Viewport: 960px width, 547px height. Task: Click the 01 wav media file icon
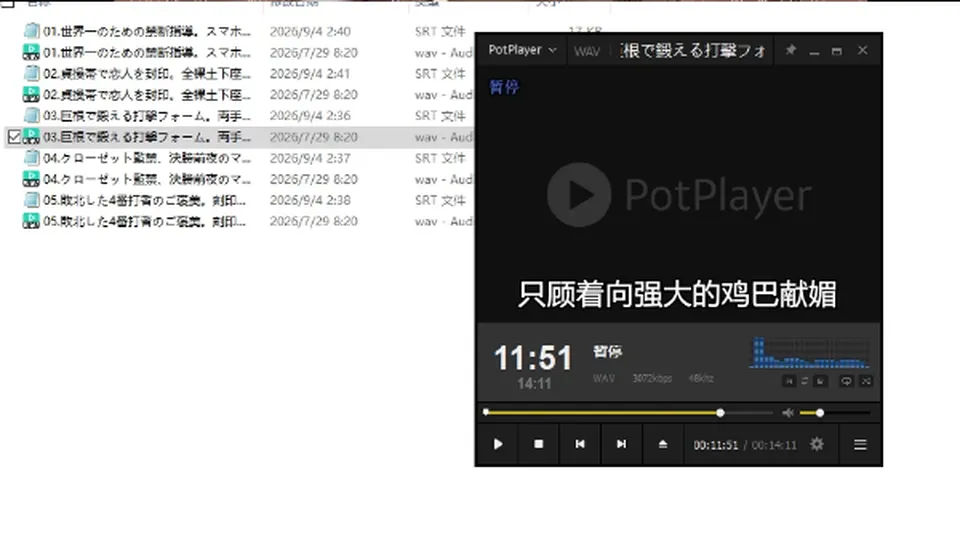[x=31, y=52]
